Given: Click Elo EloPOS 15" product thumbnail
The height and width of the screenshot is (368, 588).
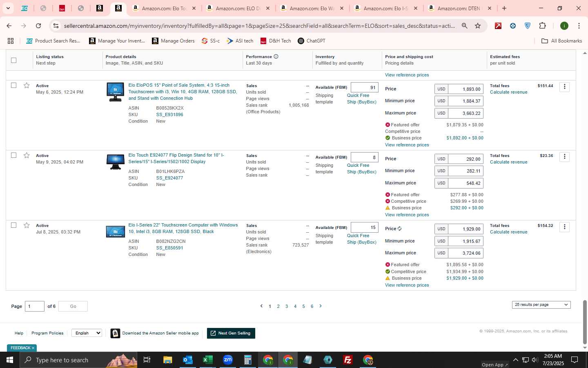Looking at the screenshot, I should (x=115, y=92).
